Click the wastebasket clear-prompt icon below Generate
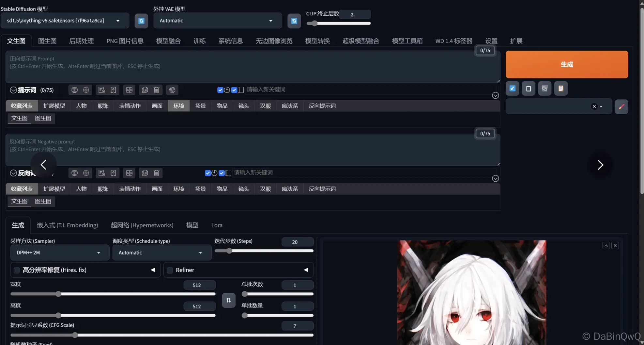The image size is (644, 345). coord(545,89)
